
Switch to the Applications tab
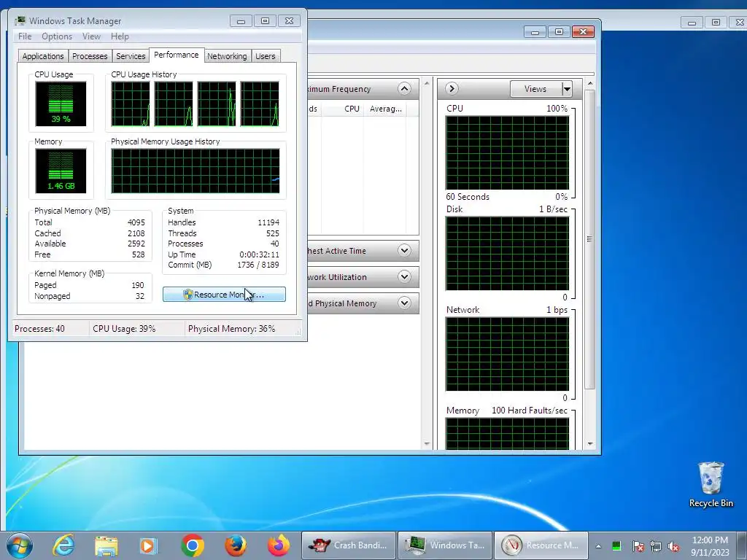tap(43, 56)
